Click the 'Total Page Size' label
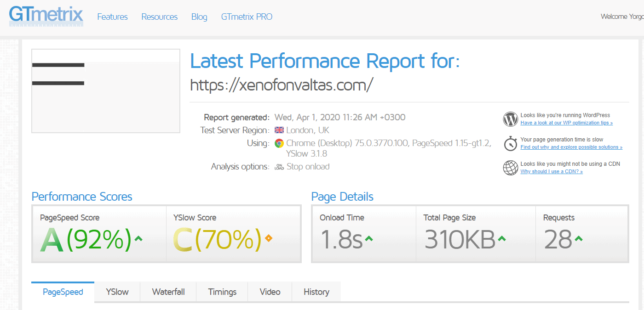The image size is (644, 310). (449, 218)
